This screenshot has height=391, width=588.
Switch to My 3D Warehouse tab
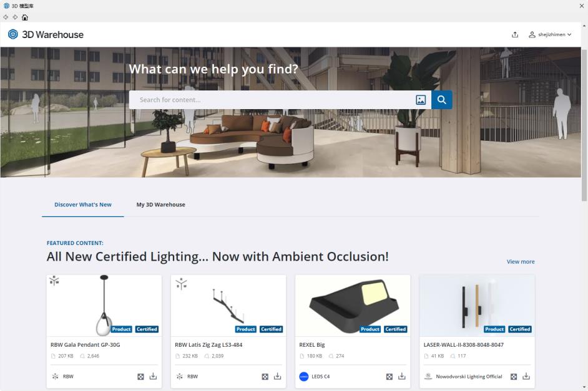[x=160, y=205]
